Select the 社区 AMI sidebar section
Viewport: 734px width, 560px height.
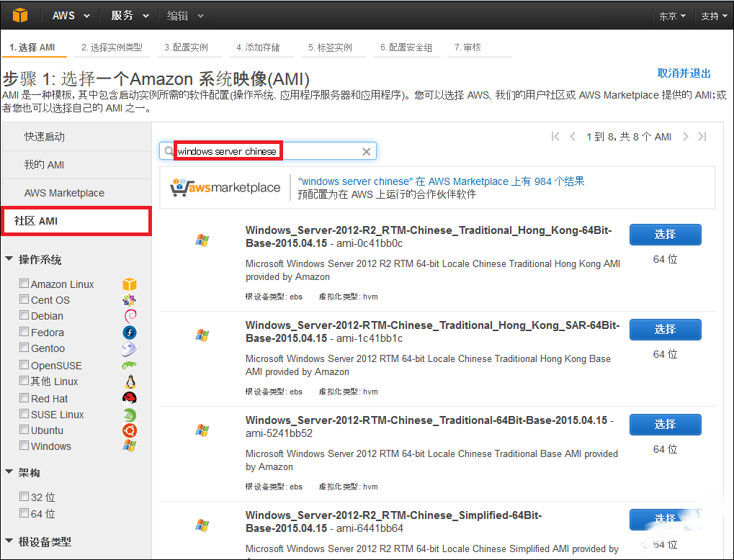pyautogui.click(x=76, y=221)
